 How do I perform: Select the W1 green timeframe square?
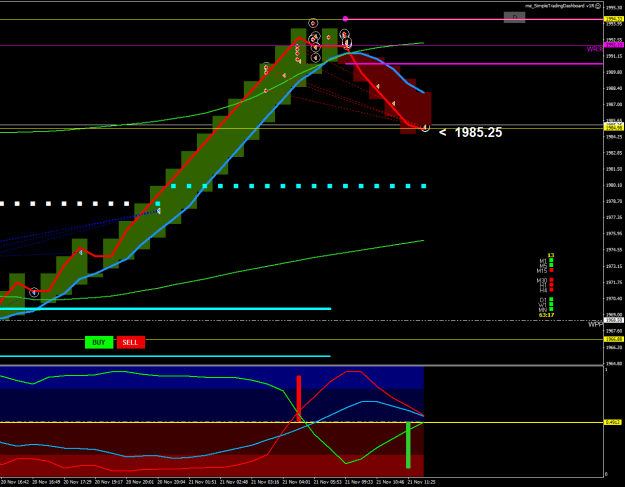551,304
